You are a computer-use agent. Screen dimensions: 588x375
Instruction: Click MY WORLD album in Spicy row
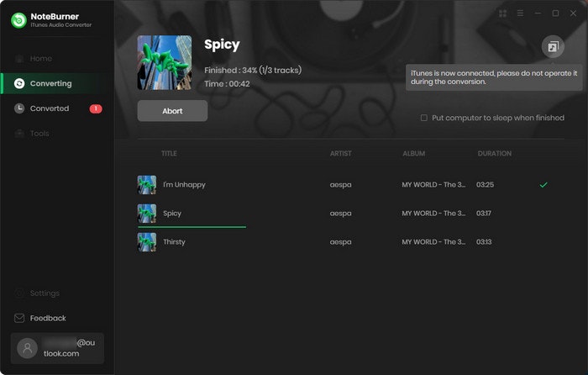[x=433, y=214]
